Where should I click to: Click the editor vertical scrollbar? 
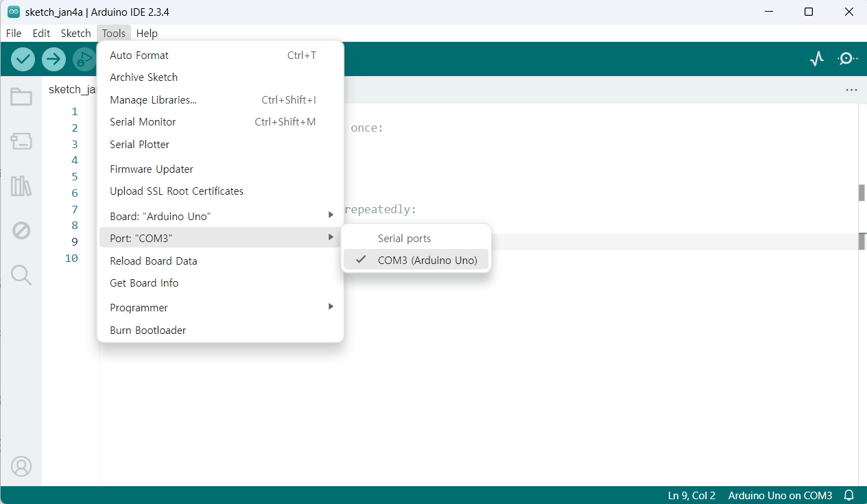(862, 295)
